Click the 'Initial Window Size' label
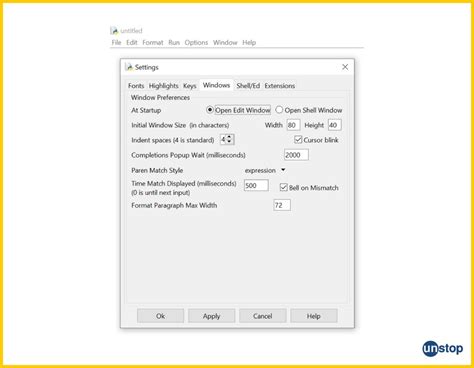This screenshot has width=474, height=368. (x=159, y=125)
